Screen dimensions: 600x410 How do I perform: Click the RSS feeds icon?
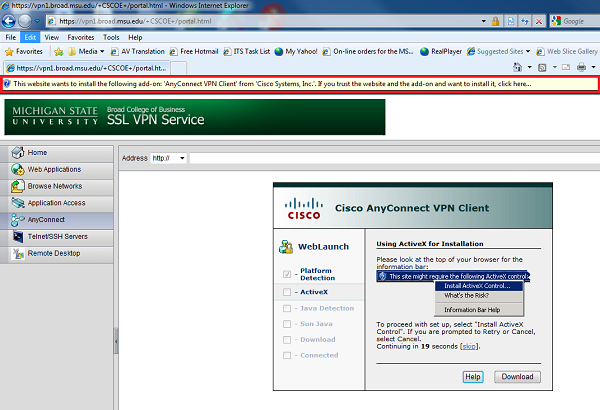pyautogui.click(x=542, y=67)
